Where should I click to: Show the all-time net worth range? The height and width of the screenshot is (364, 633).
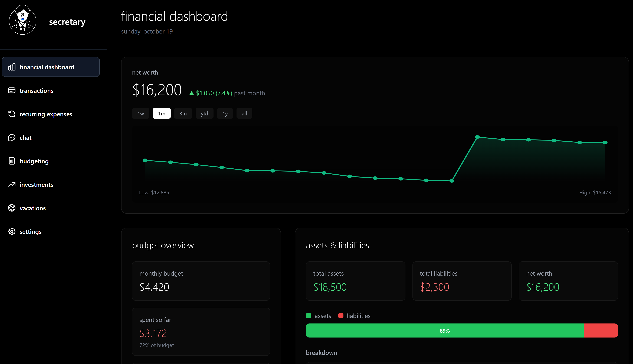[x=244, y=113]
